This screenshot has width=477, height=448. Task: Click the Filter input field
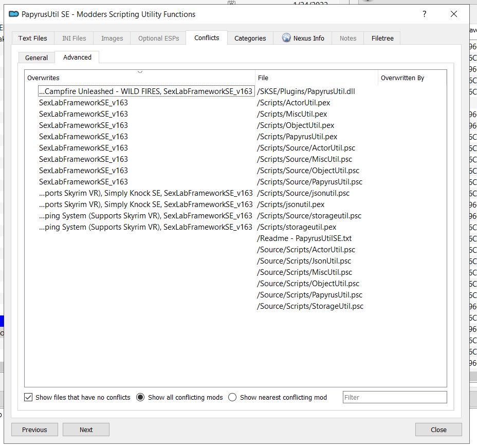tap(395, 397)
